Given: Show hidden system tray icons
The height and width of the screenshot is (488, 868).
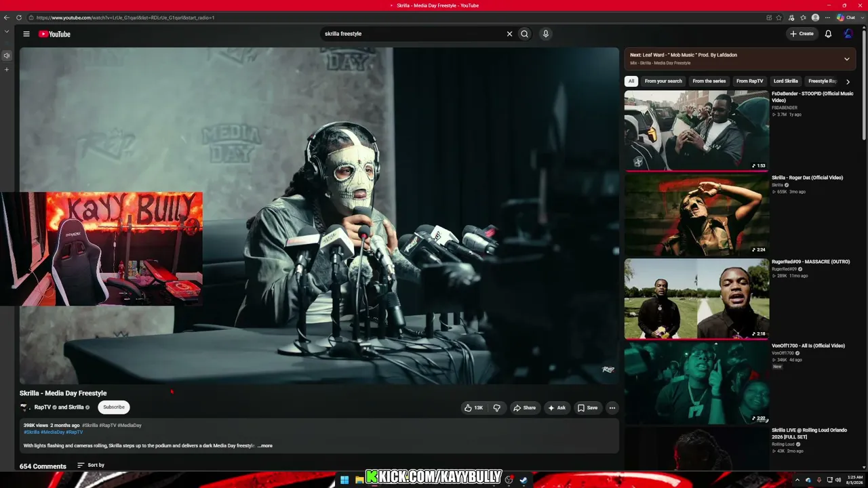Looking at the screenshot, I should pyautogui.click(x=797, y=480).
